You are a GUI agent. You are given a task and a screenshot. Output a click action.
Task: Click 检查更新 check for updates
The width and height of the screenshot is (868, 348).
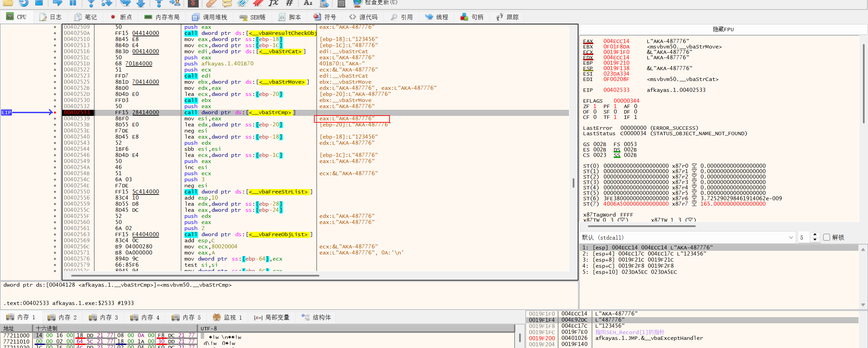[380, 3]
